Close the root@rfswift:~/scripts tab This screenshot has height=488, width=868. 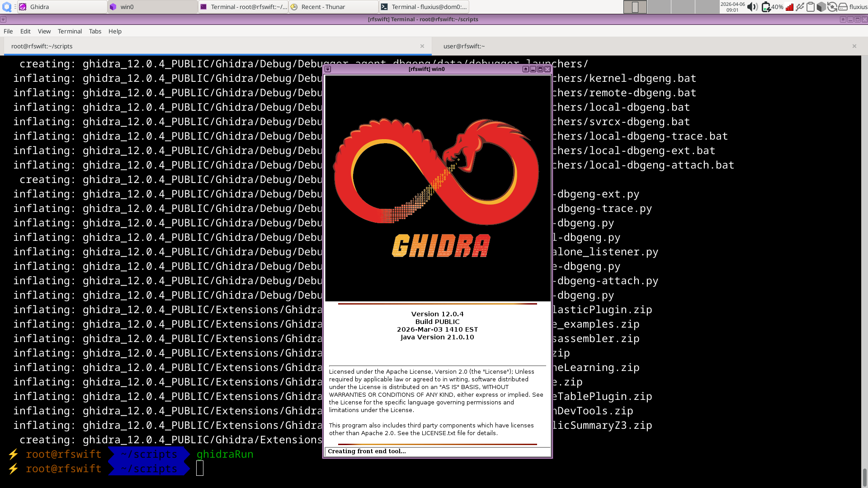(422, 46)
